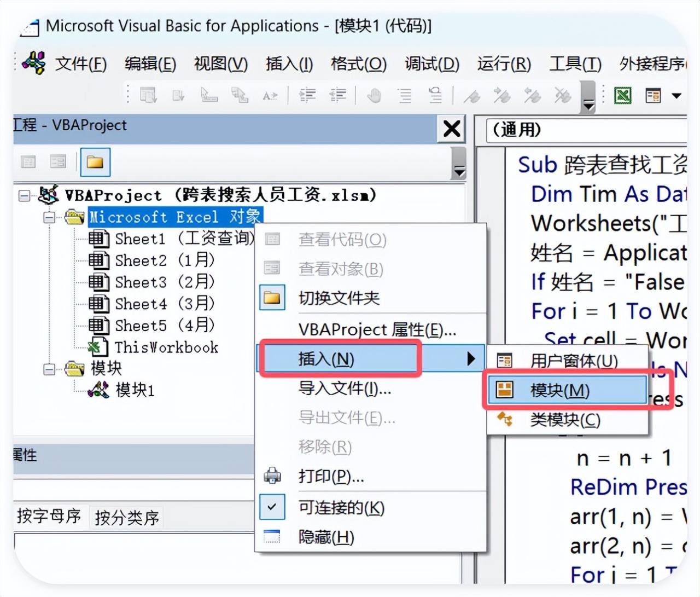
Task: Open project panel toolbar options dropdown
Action: pos(459,163)
